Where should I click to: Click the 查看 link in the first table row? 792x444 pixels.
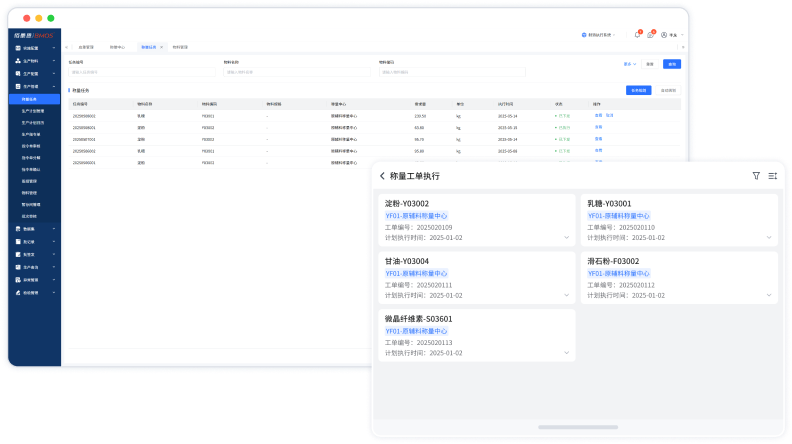598,115
